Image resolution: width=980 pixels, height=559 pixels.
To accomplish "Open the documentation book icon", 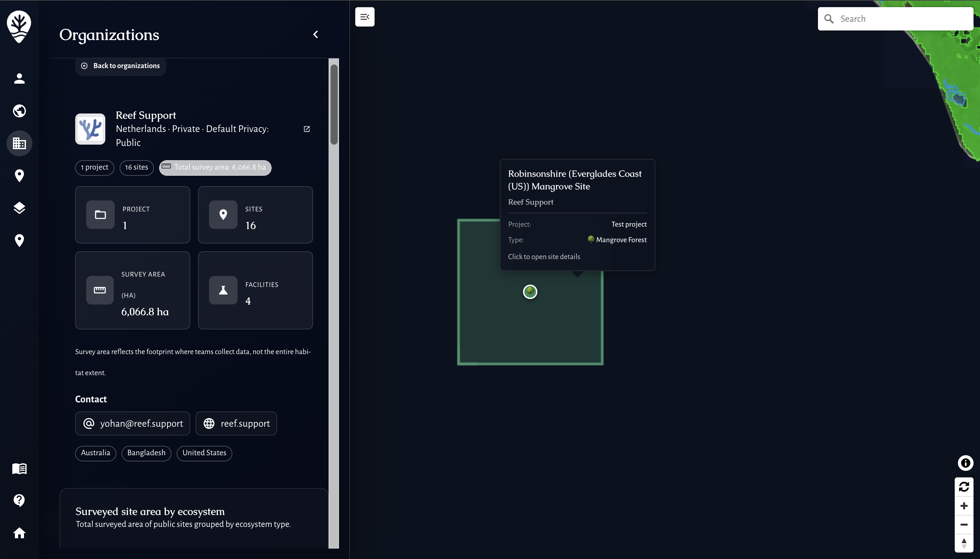I will pyautogui.click(x=19, y=469).
